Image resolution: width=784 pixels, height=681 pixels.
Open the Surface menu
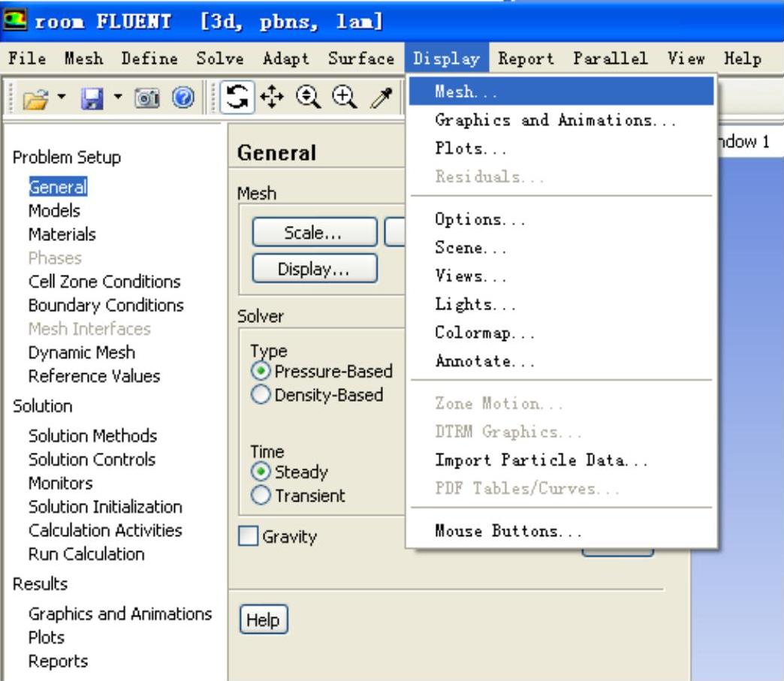point(361,59)
